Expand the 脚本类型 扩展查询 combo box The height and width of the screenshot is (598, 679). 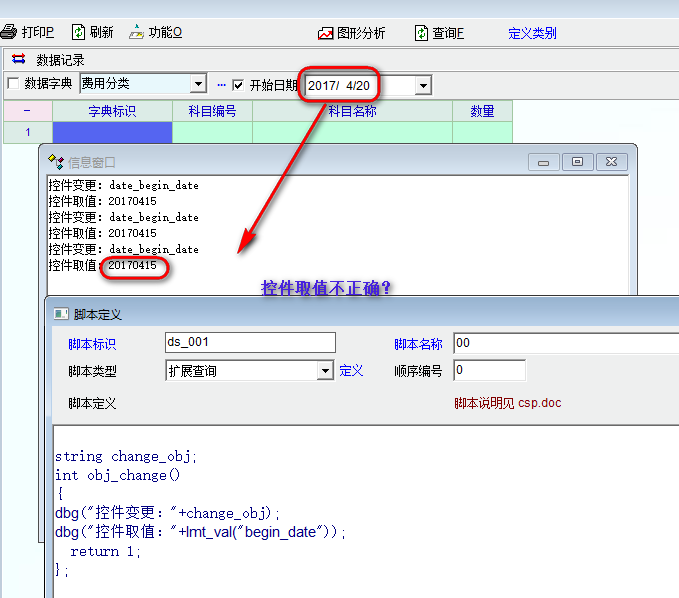tap(325, 371)
